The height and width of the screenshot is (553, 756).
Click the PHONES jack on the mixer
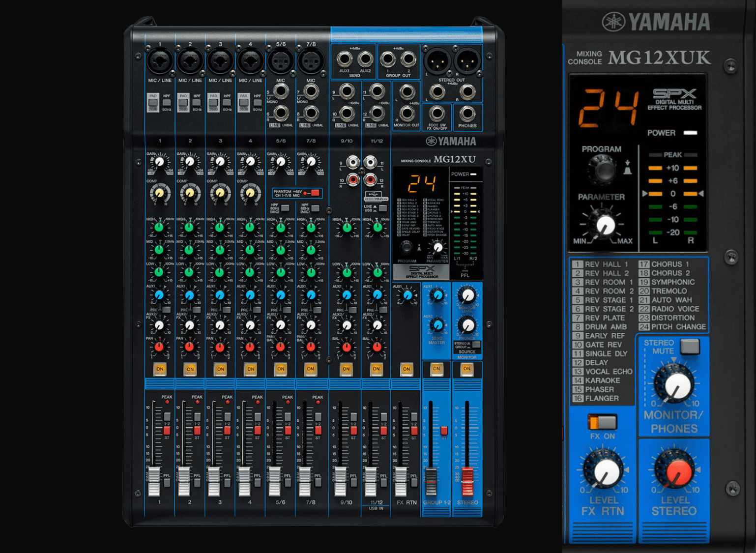coord(467,114)
